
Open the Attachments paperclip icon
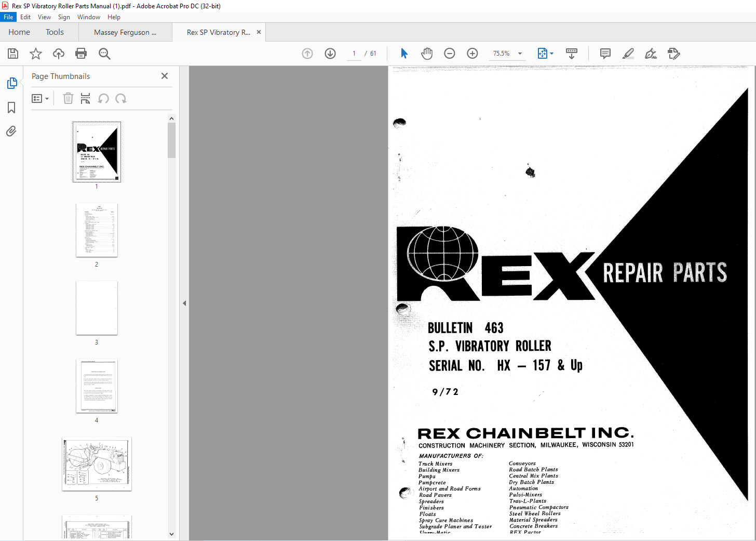tap(11, 131)
